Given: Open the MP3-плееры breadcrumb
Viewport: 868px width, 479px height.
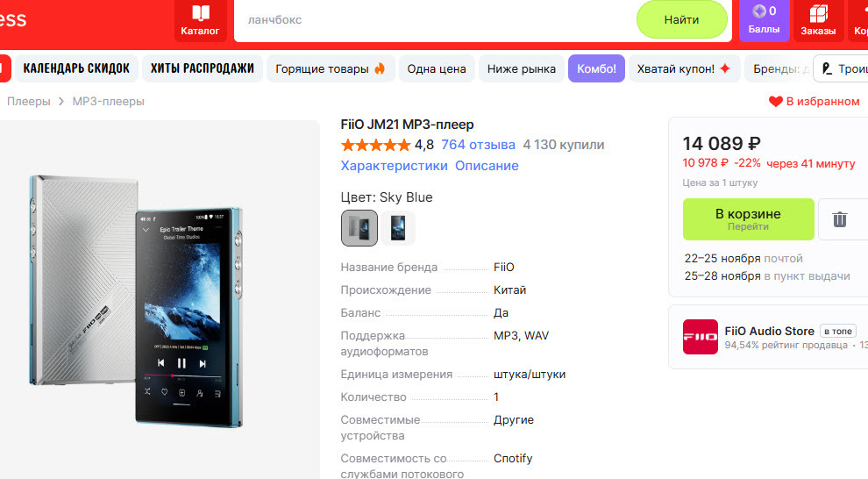Looking at the screenshot, I should click(109, 102).
